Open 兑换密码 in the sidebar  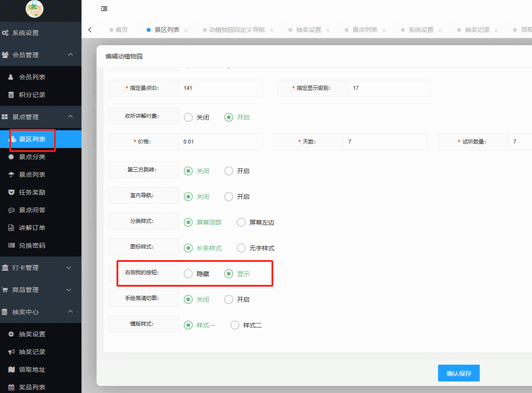pos(41,245)
